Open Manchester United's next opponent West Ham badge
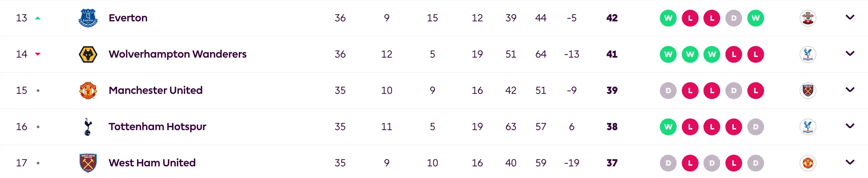 [808, 91]
